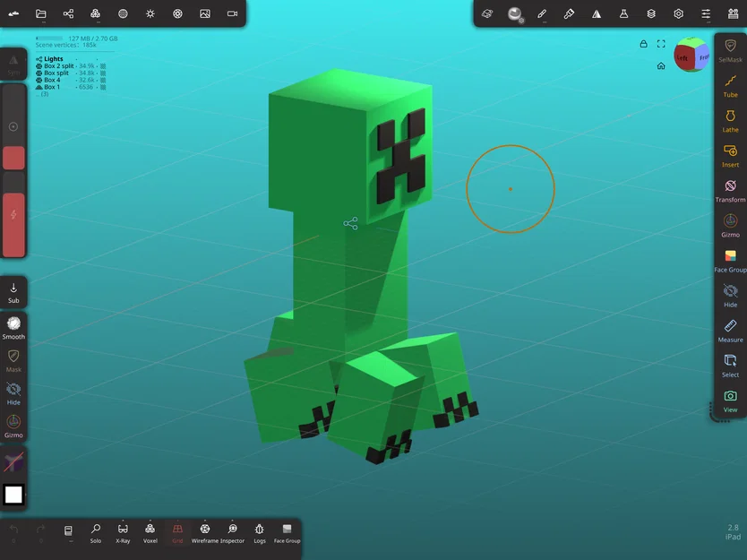Select the Box 4 object
The height and width of the screenshot is (560, 747).
[71, 80]
